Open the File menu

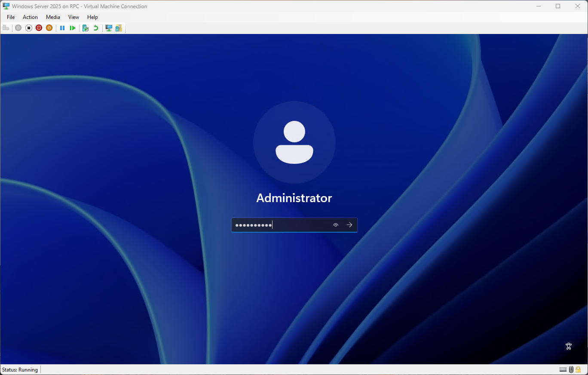[11, 17]
